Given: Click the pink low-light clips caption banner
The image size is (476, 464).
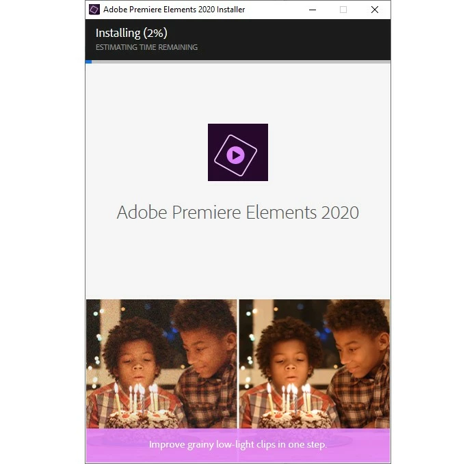Looking at the screenshot, I should [x=238, y=445].
